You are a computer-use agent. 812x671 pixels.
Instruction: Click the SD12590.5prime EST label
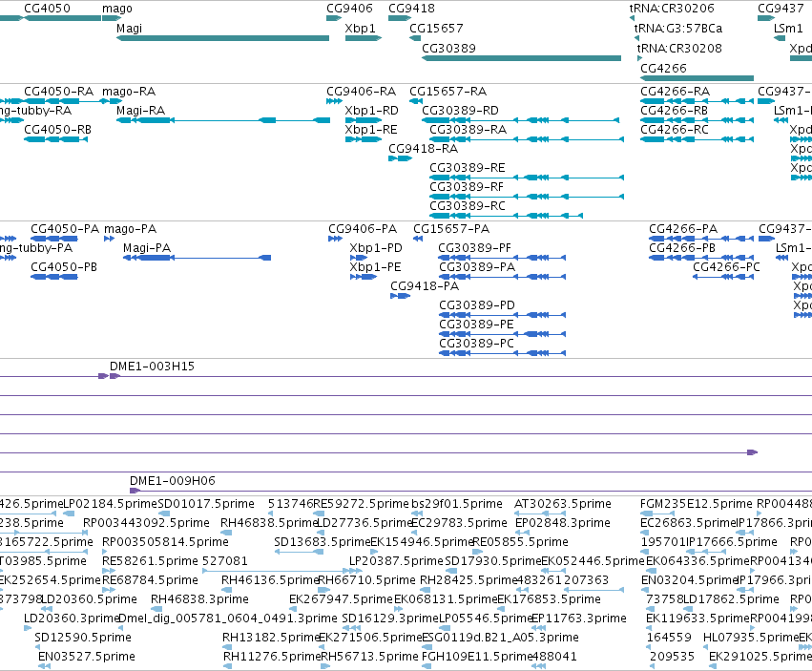(83, 638)
